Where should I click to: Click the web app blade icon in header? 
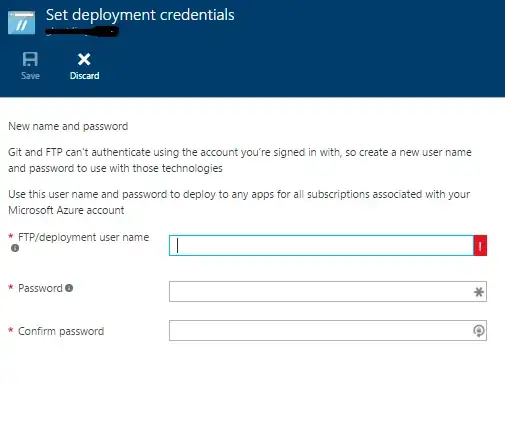(x=21, y=22)
